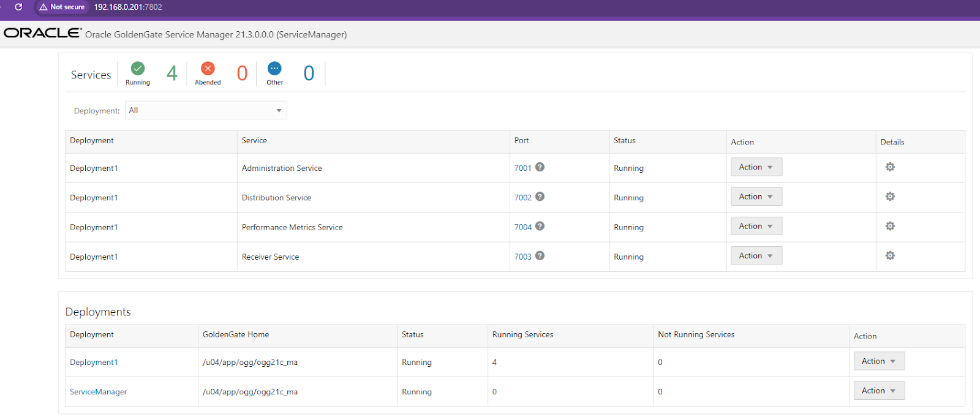Open Action dropdown for Receiver Service
This screenshot has height=420, width=980.
(x=756, y=255)
